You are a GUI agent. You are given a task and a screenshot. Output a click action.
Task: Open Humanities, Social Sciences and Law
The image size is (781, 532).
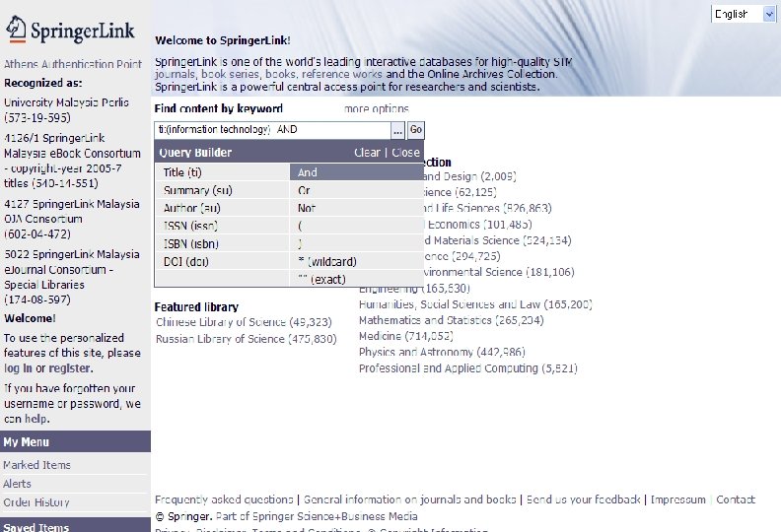(x=475, y=304)
